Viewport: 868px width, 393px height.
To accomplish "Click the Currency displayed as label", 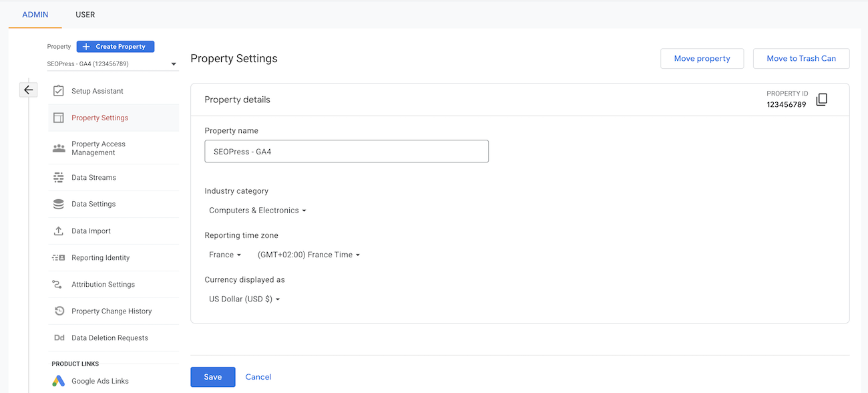I will 245,280.
